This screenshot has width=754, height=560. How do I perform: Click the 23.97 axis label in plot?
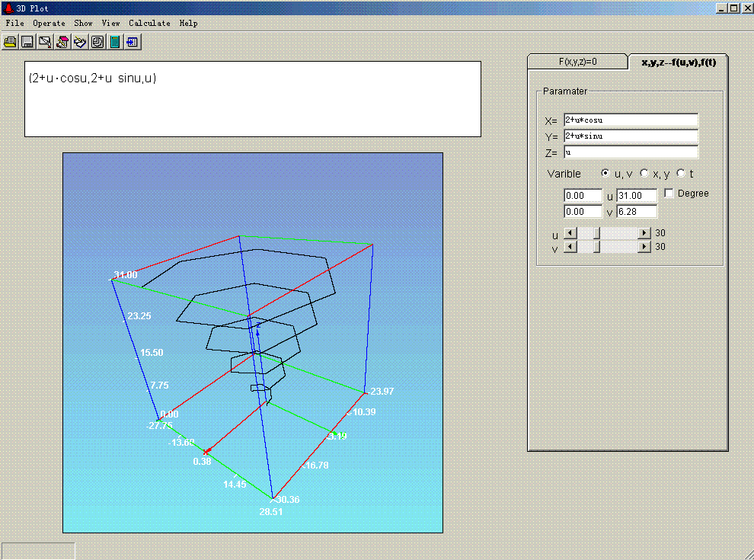tap(382, 391)
